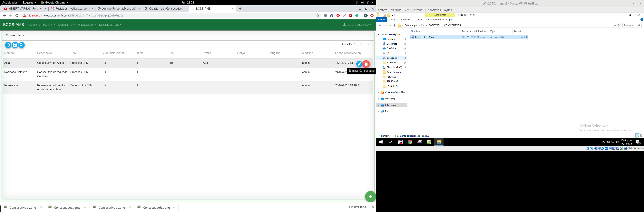The width and height of the screenshot is (644, 212).
Task: Go back in Chrome browser
Action: (x=4, y=16)
